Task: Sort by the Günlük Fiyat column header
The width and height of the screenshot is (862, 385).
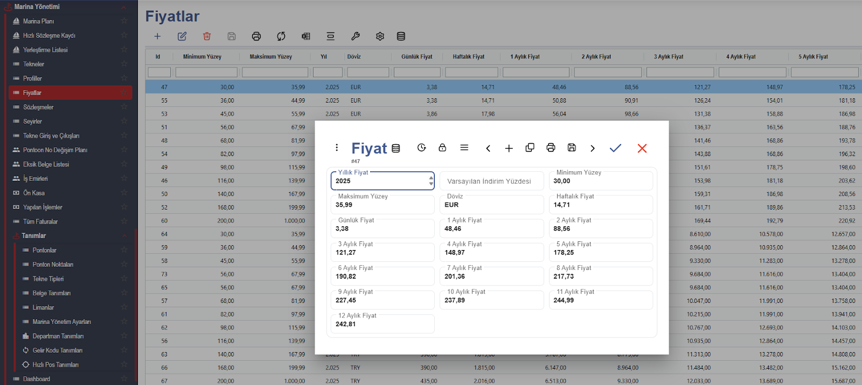Action: (417, 57)
